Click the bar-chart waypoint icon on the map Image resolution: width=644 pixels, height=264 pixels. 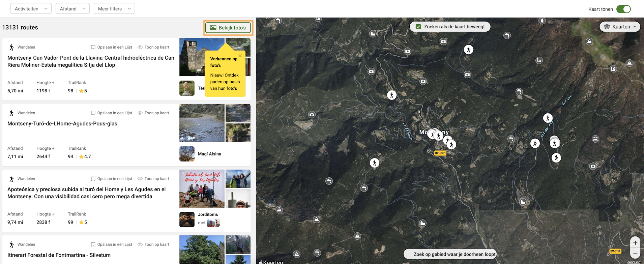tap(539, 61)
